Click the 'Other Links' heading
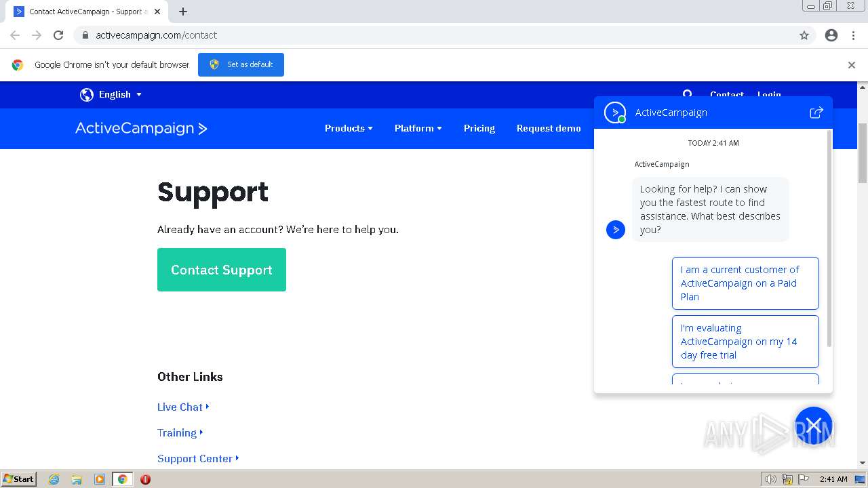This screenshot has height=488, width=868. tap(190, 377)
